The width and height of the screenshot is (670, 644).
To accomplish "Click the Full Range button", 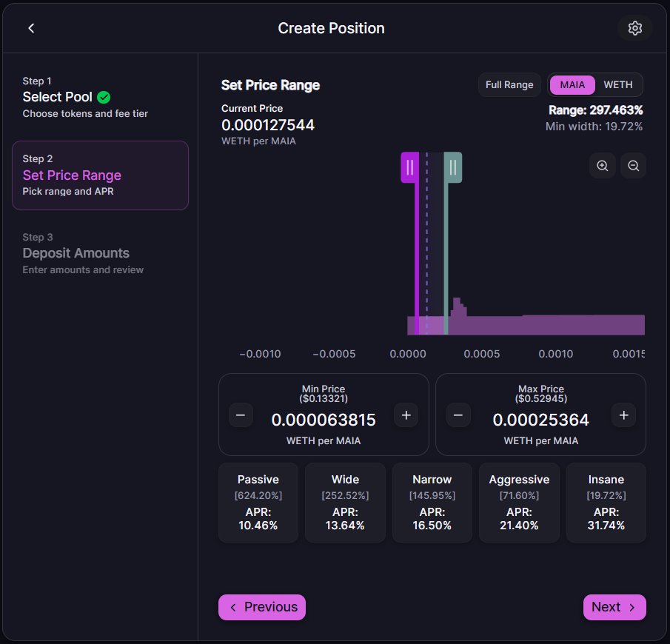I will pos(509,84).
